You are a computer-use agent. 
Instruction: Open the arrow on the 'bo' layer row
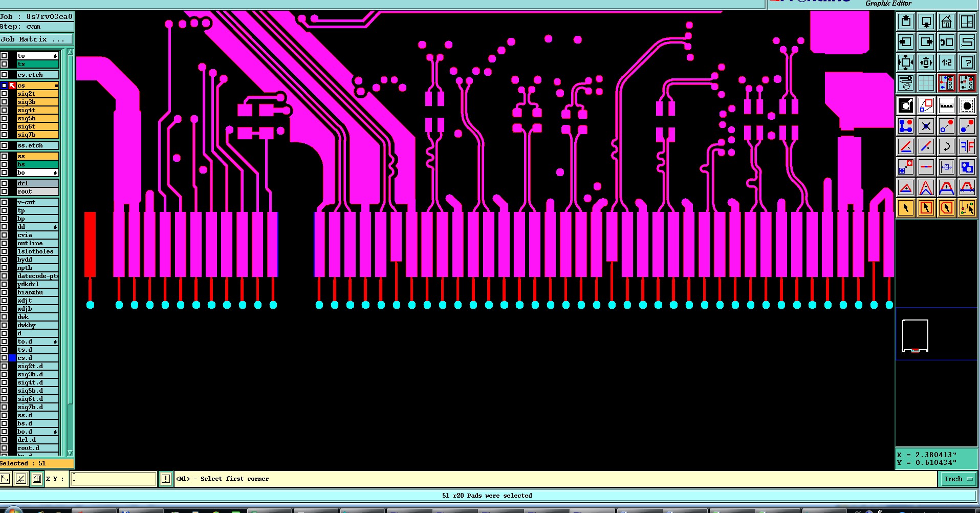point(55,173)
